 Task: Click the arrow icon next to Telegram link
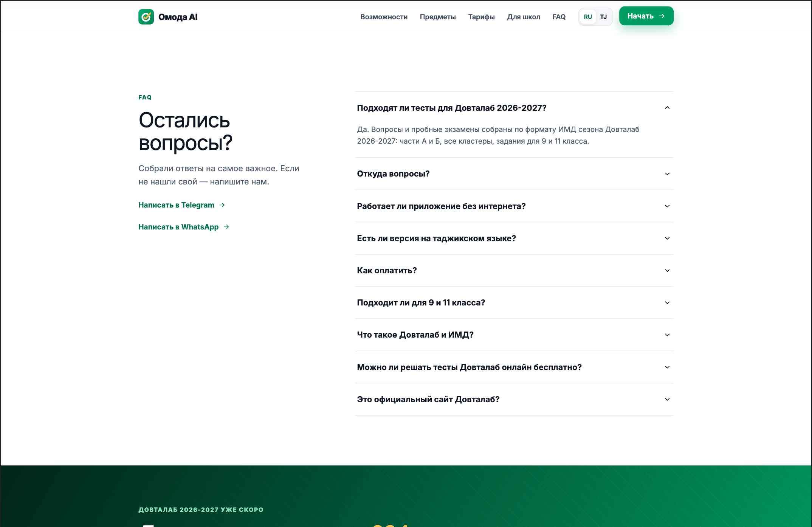point(222,205)
